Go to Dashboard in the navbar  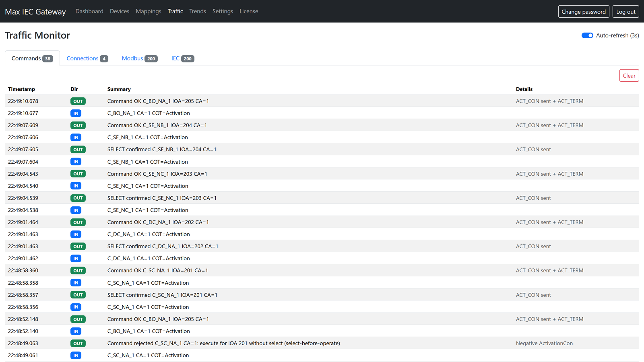[89, 11]
